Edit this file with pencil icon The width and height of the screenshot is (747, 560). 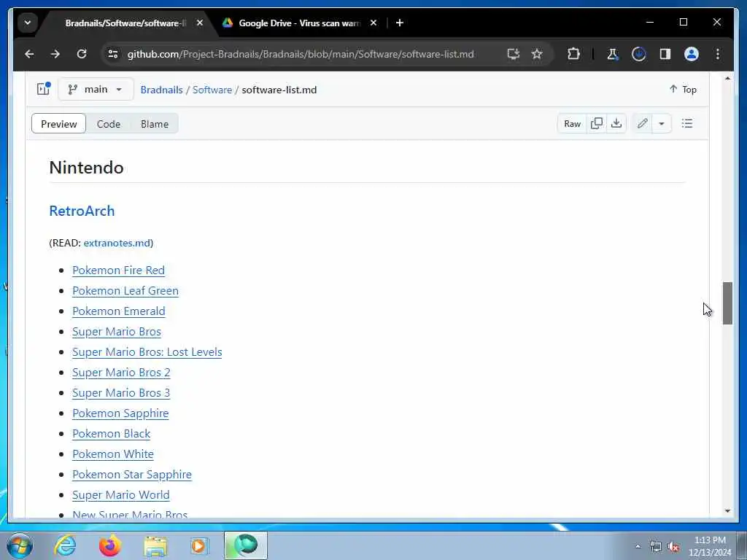click(642, 124)
